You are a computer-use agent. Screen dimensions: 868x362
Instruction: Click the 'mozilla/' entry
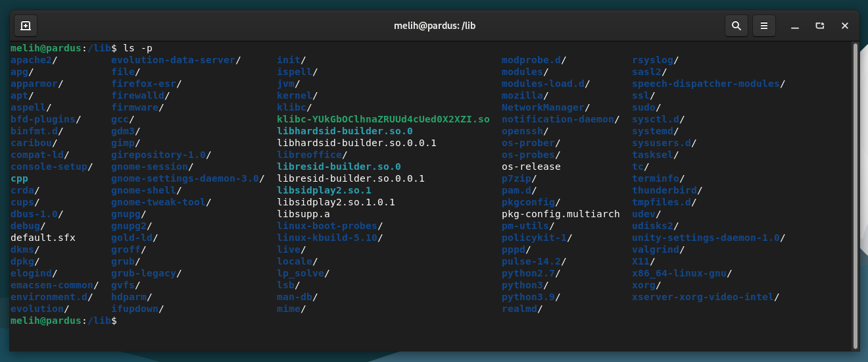pos(525,95)
